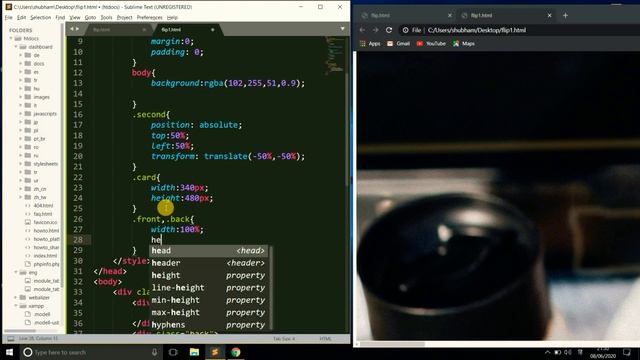The height and width of the screenshot is (360, 640).
Task: Pick 'height' property from the autocomplete
Action: click(208, 276)
